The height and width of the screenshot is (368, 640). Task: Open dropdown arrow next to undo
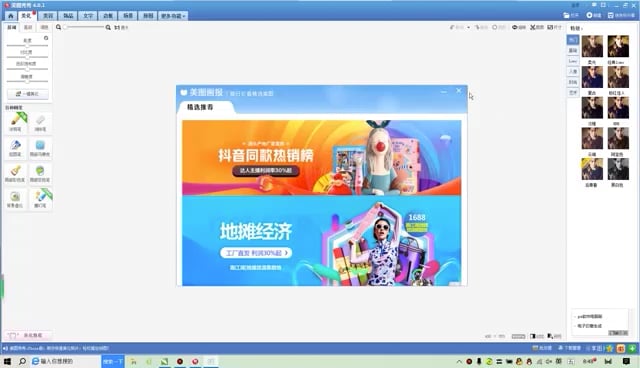469,27
